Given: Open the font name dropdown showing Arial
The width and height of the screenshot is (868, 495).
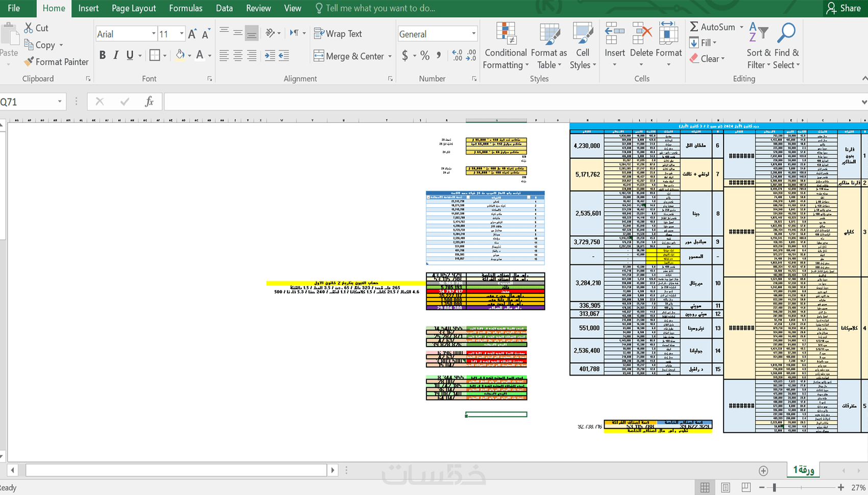Looking at the screenshot, I should 153,34.
